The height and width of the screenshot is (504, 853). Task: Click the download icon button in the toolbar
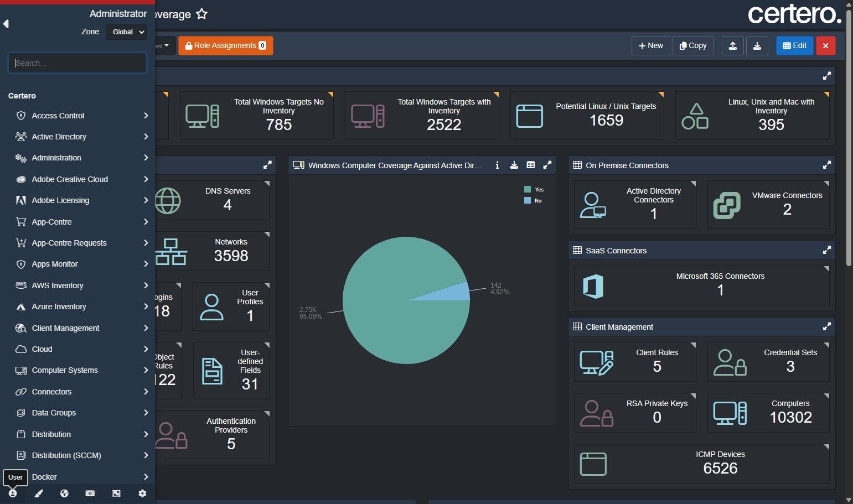pos(757,46)
